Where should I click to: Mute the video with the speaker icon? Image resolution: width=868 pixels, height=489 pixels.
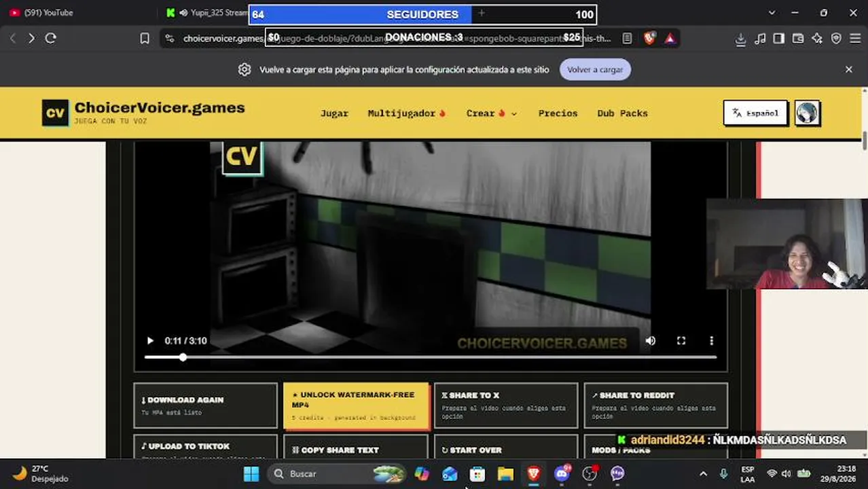point(651,341)
